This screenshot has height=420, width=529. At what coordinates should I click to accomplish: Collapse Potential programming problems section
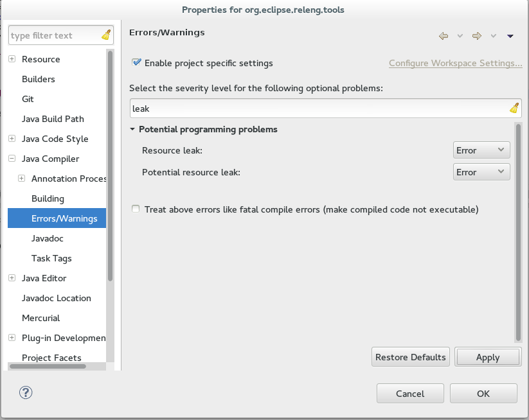coord(132,129)
